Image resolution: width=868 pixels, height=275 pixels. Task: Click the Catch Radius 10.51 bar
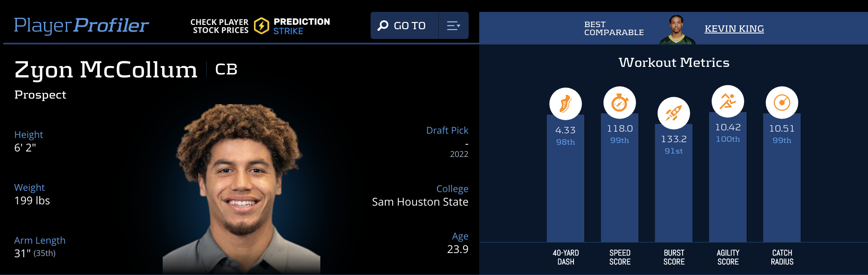pyautogui.click(x=782, y=190)
